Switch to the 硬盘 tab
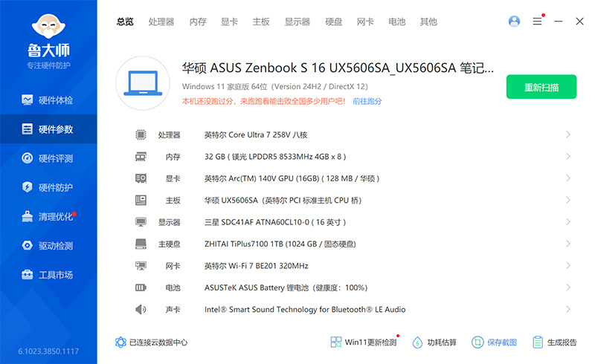This screenshot has width=595, height=364. (x=333, y=22)
